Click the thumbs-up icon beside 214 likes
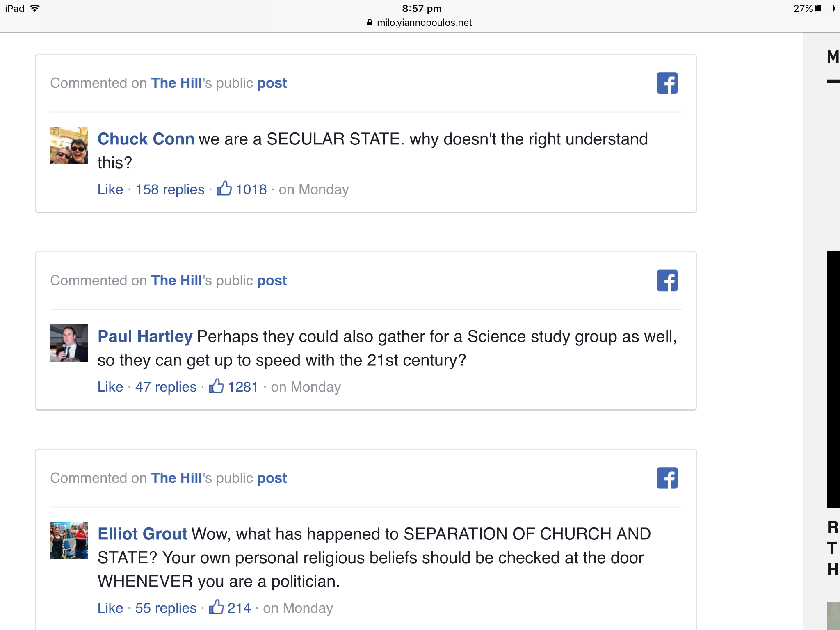840x630 pixels. pyautogui.click(x=216, y=607)
